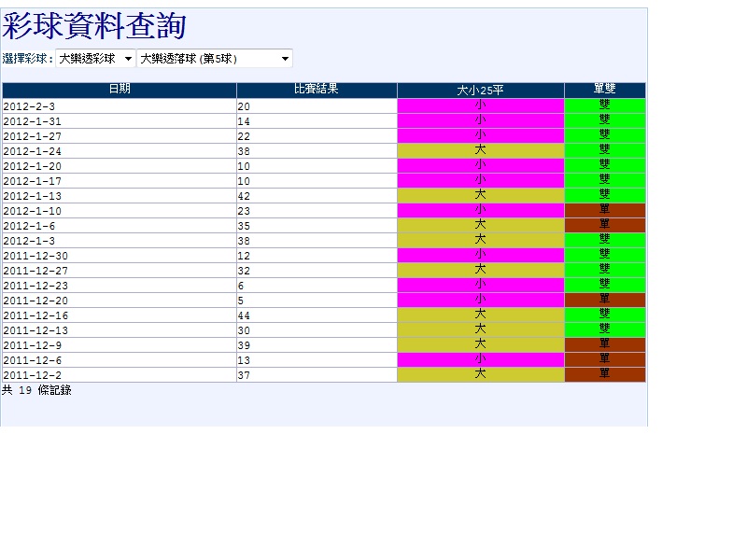Image resolution: width=747 pixels, height=560 pixels.
Task: Click result 14 in the 2012-1-31 row
Action: (317, 121)
